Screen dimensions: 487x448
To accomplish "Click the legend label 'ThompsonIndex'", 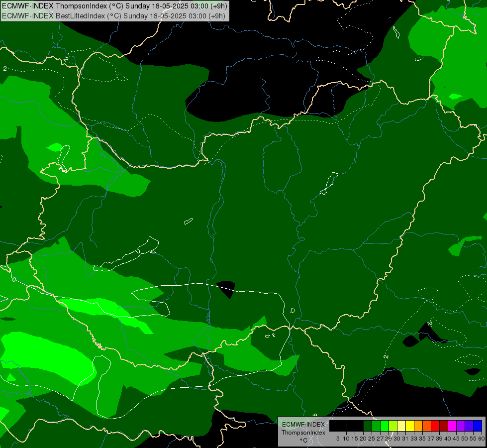I will (x=303, y=433).
